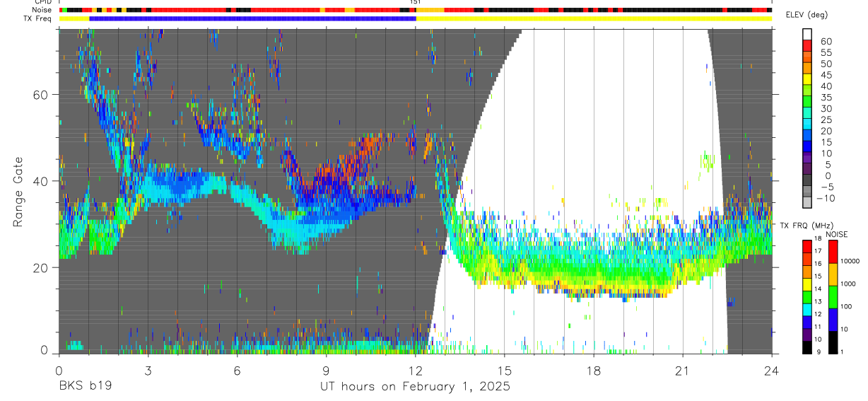Screen dimensions: 868x401
Task: Select the "Range Gate" y-axis label
Action: (18, 191)
